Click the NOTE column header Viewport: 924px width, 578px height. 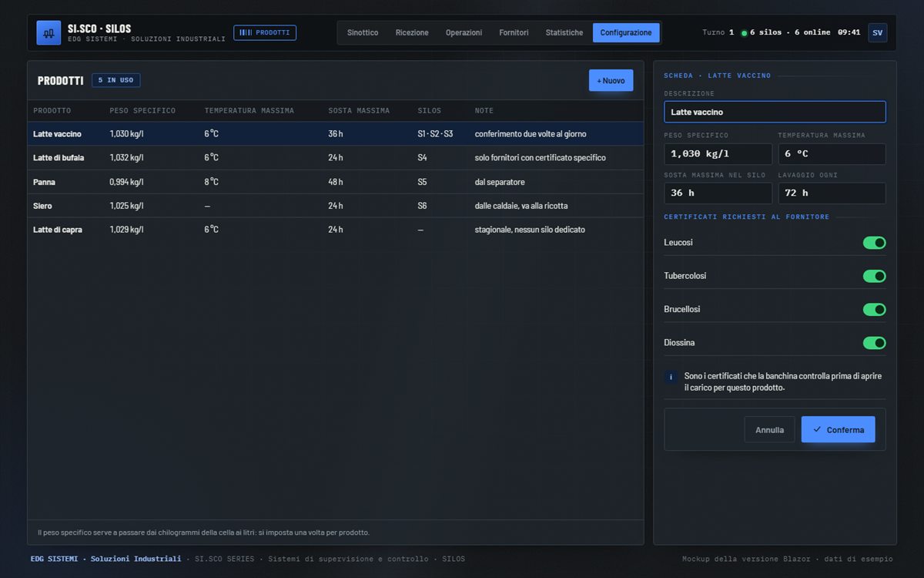coord(484,111)
